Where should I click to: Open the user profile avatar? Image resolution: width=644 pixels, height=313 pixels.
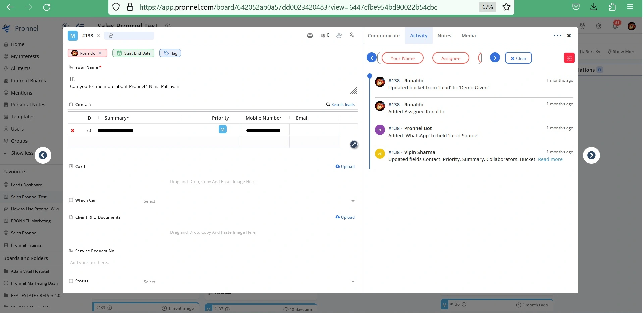tap(632, 26)
